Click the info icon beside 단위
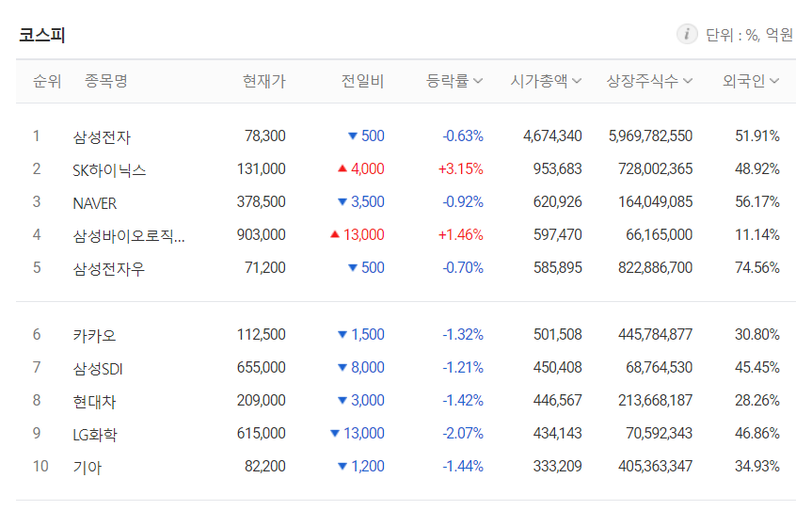 coord(687,34)
